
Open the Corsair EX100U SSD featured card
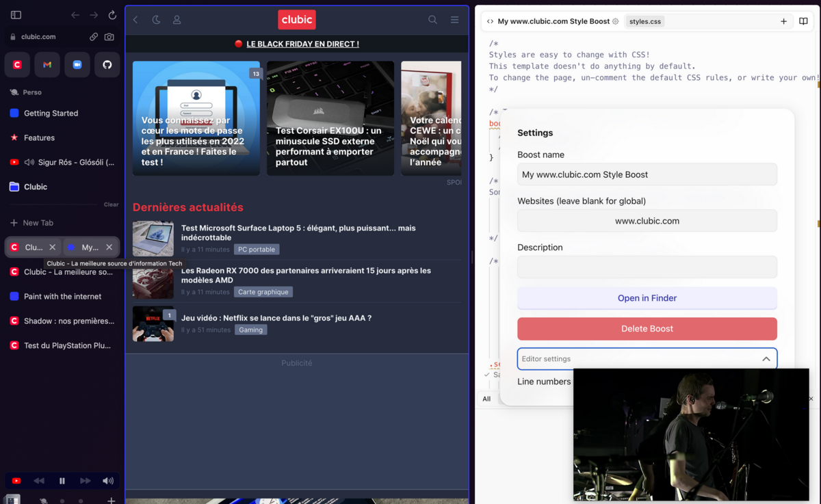tap(330, 118)
